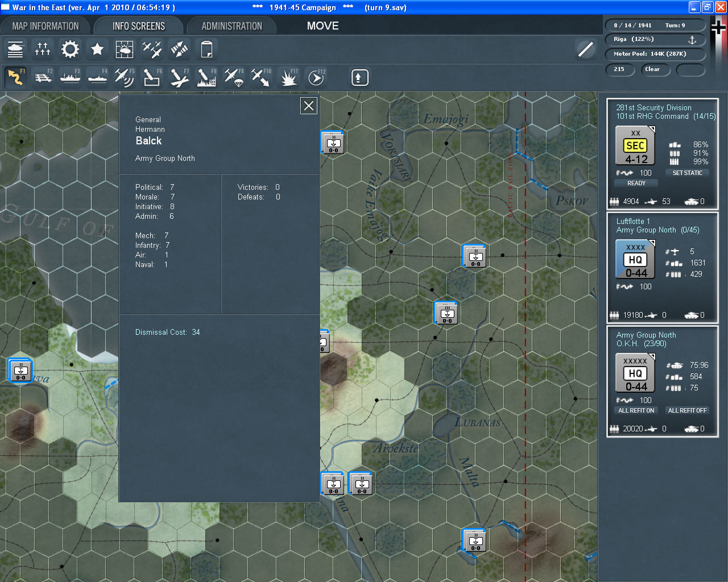Toggle SET STATIC for 281st Security Division

tap(687, 173)
